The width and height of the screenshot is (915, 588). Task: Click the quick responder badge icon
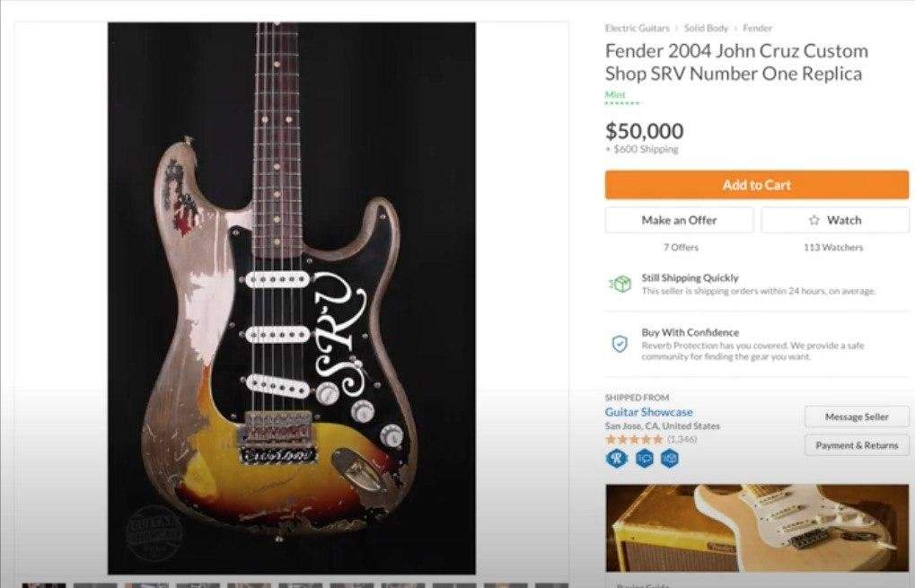pyautogui.click(x=644, y=459)
